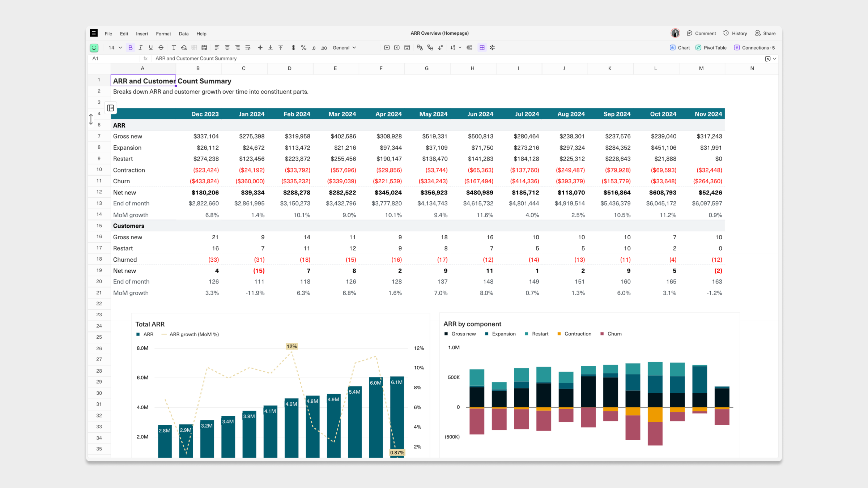Click the sort icon in the toolbar
Screen dimensions: 868x488
click(453, 48)
